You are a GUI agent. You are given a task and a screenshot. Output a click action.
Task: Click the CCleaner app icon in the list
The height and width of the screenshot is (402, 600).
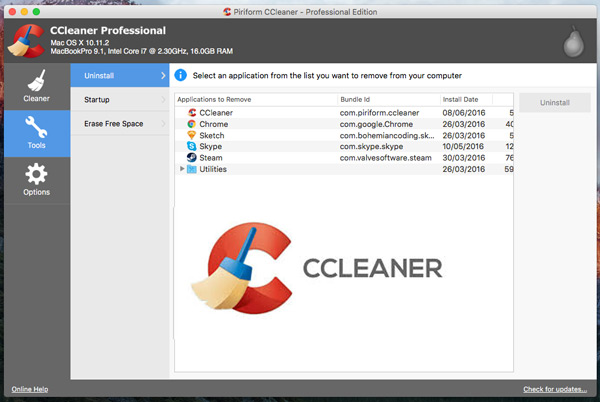[192, 112]
